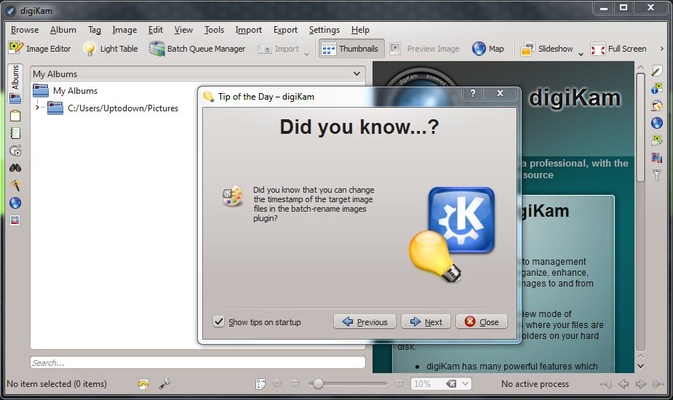673x400 pixels.
Task: Switch to Thumbnails view
Action: [351, 48]
